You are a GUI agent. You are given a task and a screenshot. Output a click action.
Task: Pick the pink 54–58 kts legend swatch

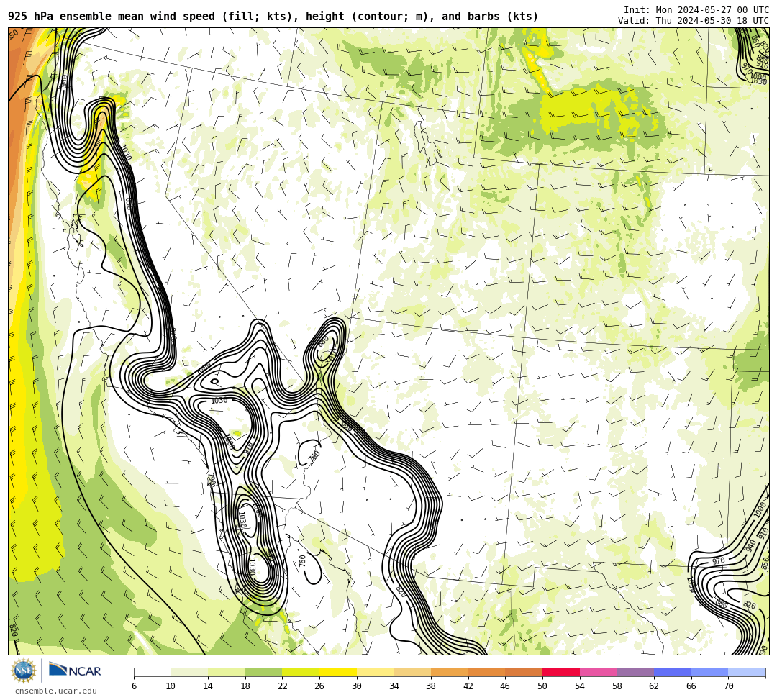pyautogui.click(x=598, y=672)
